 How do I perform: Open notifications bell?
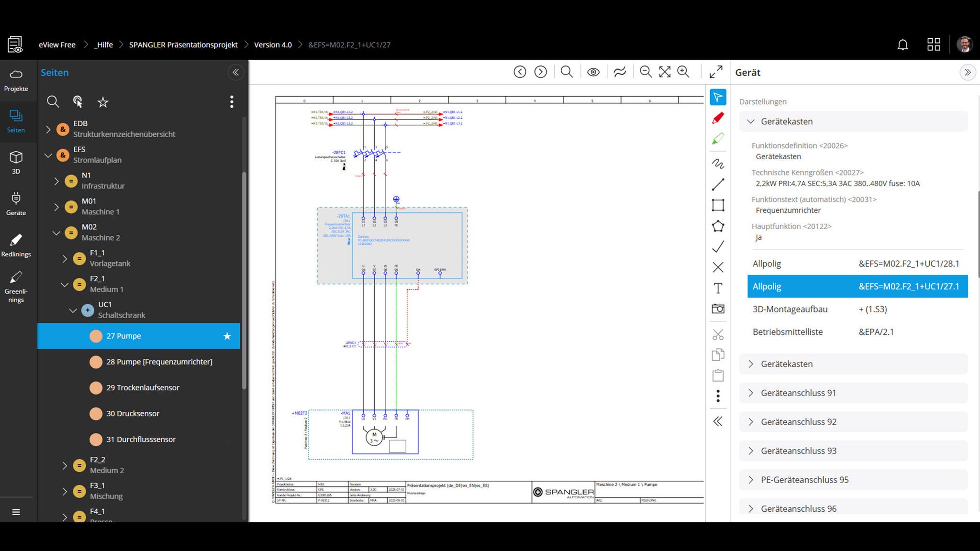[902, 44]
